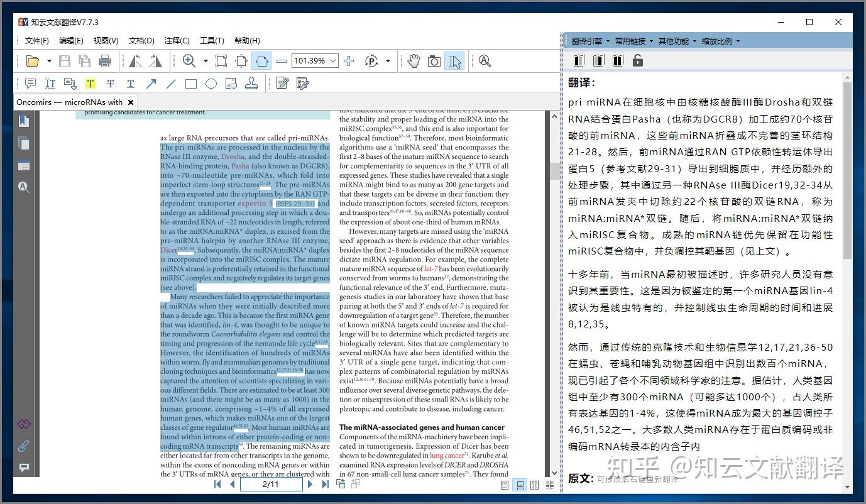Select the Highlight text tool
This screenshot has height=504, width=866.
click(90, 83)
